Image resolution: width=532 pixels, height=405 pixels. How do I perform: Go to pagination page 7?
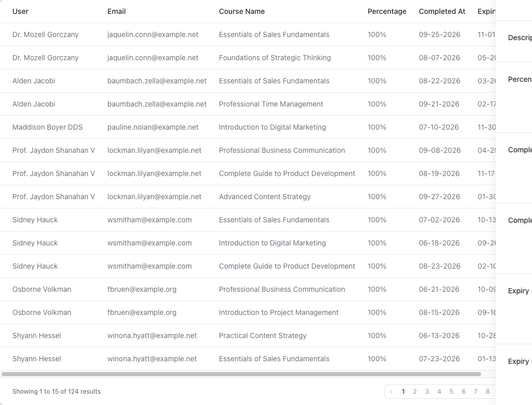(x=476, y=392)
